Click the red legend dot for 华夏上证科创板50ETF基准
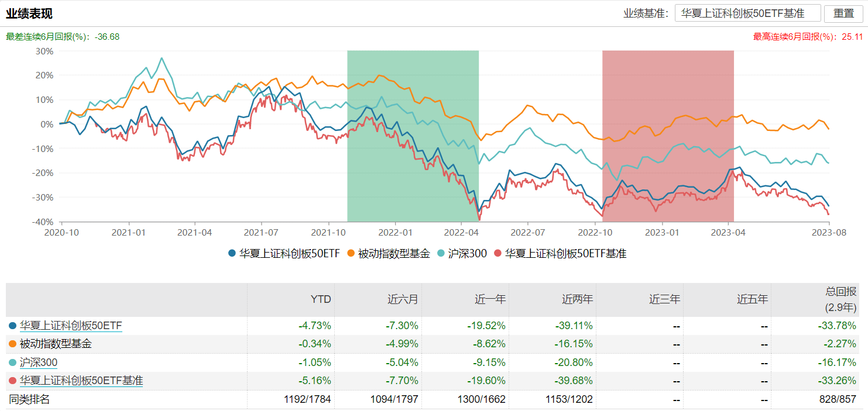The image size is (868, 411). (x=498, y=254)
